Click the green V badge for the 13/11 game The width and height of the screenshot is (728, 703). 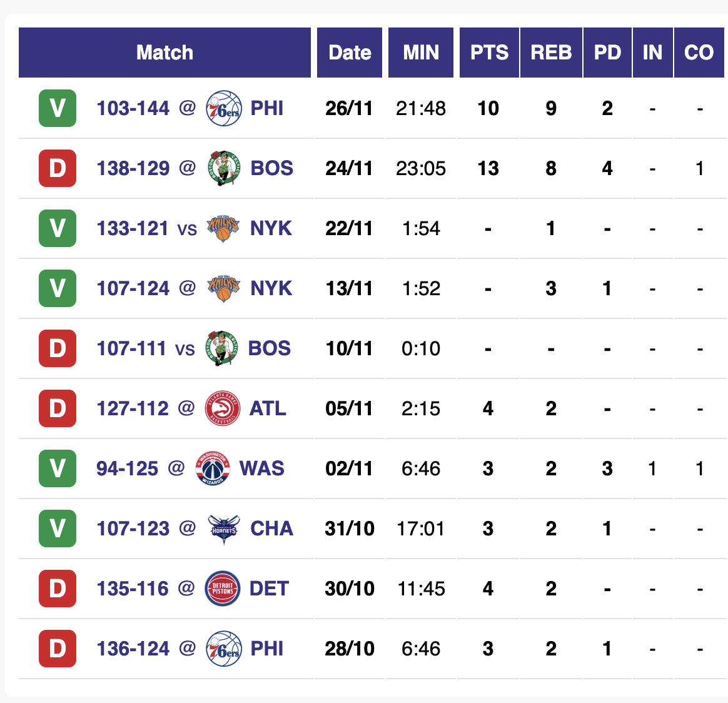click(58, 288)
